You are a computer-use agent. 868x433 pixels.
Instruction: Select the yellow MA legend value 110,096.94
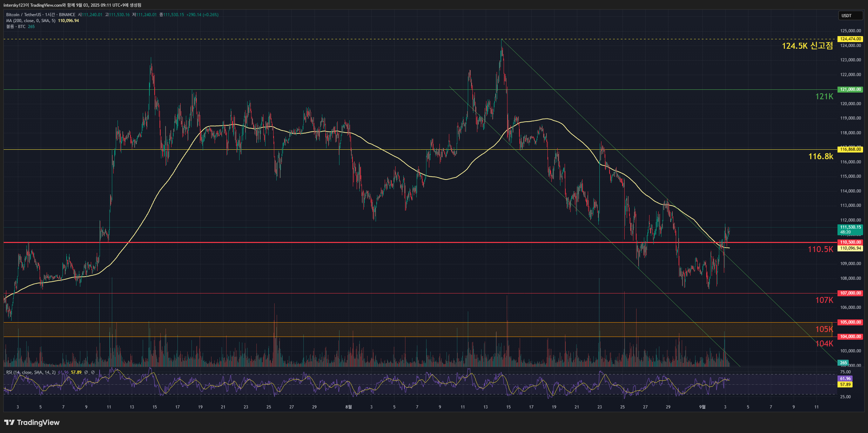coord(68,21)
